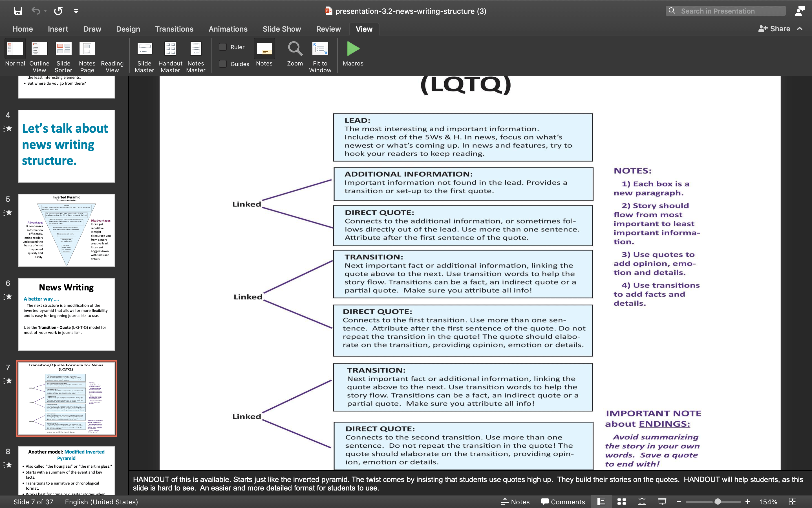812x508 pixels.
Task: Select slide 7 Transition/Quote Formula thumbnail
Action: (67, 398)
